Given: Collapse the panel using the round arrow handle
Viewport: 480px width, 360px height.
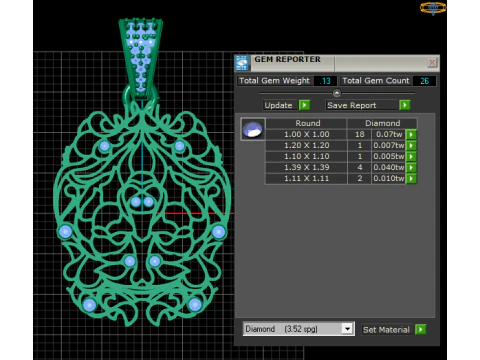Looking at the screenshot, I should [x=337, y=93].
